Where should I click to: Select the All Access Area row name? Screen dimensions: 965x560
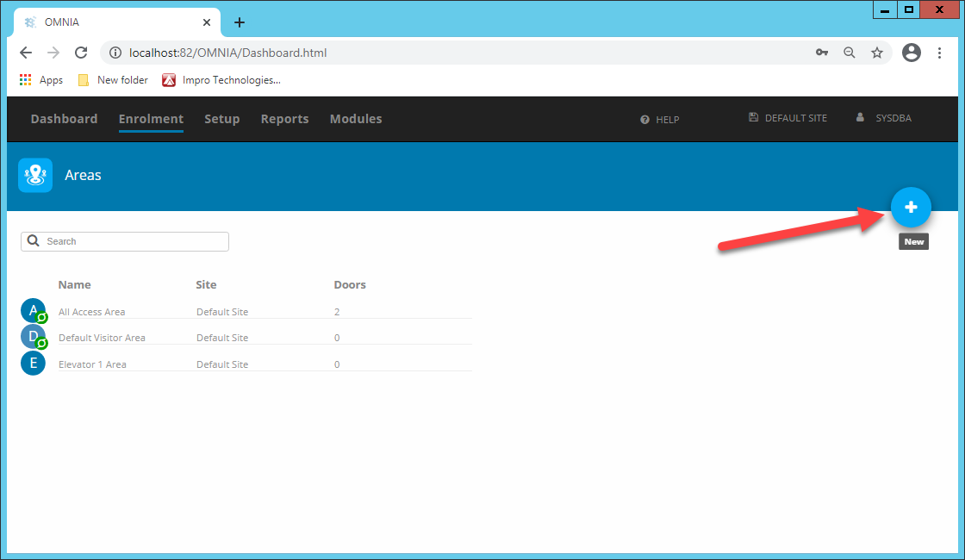(91, 312)
